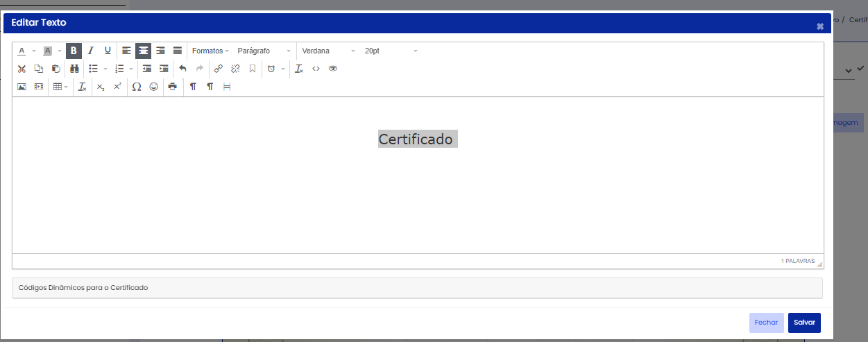Screen dimensions: 868x342
Task: Open the Parágrafo block format dropdown
Action: pos(264,51)
